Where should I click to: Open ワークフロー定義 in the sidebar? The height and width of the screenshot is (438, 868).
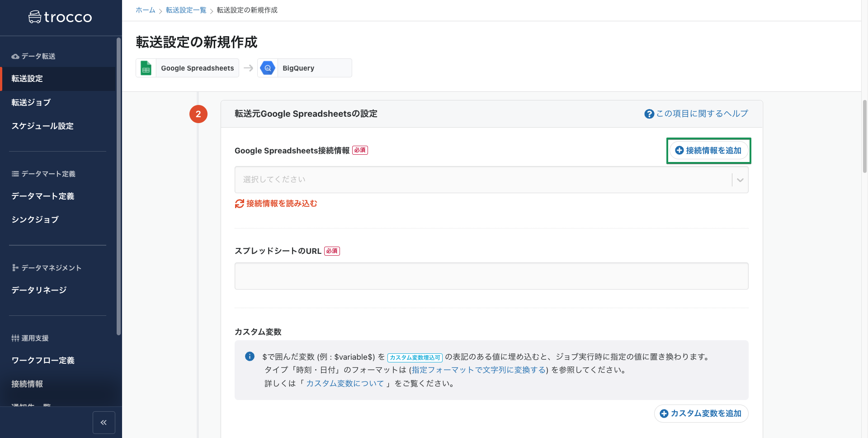58,361
